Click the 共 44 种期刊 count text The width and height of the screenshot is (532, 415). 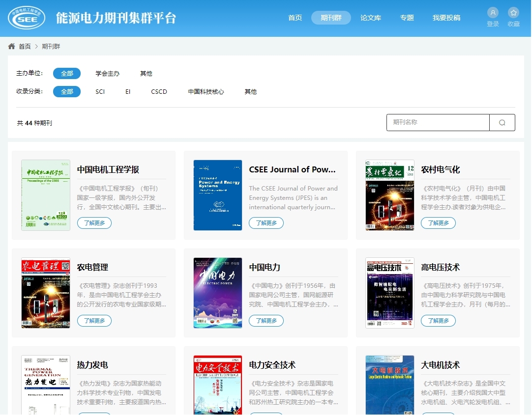pos(34,123)
